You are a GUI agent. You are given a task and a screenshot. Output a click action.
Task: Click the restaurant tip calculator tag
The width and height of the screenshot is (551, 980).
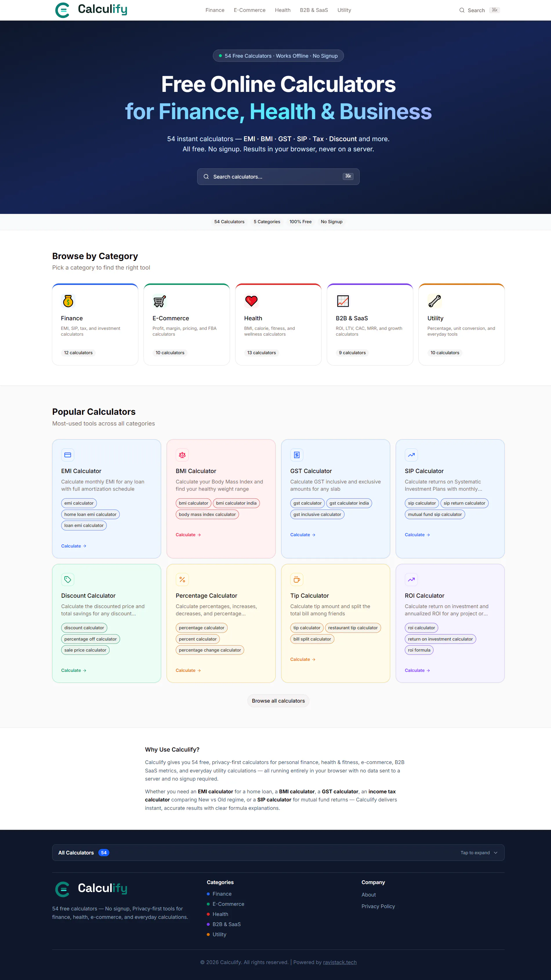tap(353, 628)
